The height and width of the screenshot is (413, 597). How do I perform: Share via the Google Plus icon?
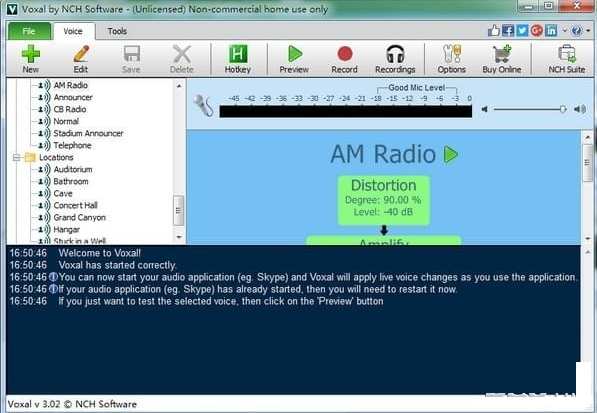point(537,30)
